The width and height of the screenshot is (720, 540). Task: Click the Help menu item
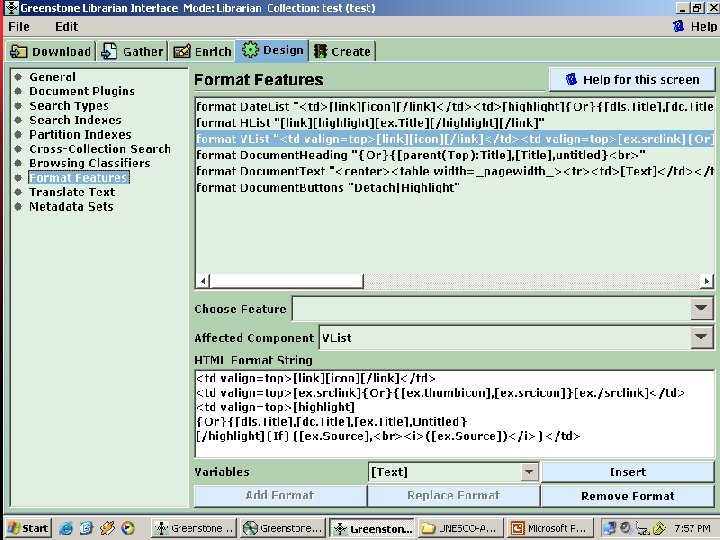(703, 27)
